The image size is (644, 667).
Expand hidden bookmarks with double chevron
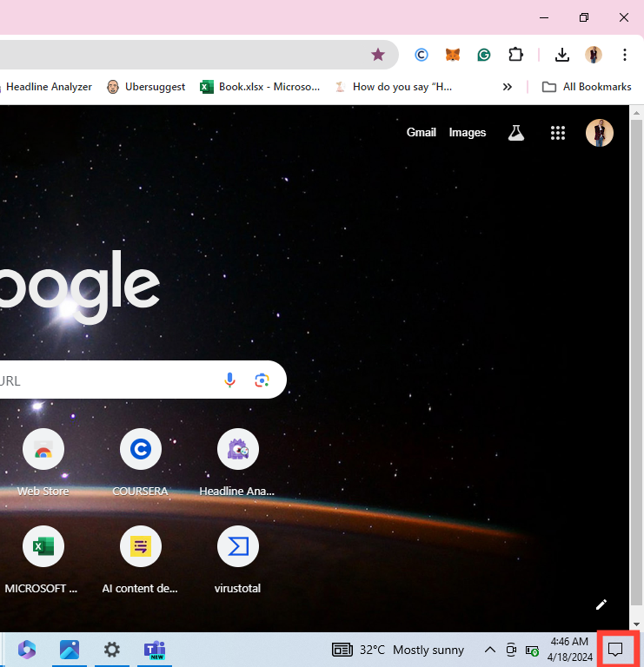(x=507, y=87)
